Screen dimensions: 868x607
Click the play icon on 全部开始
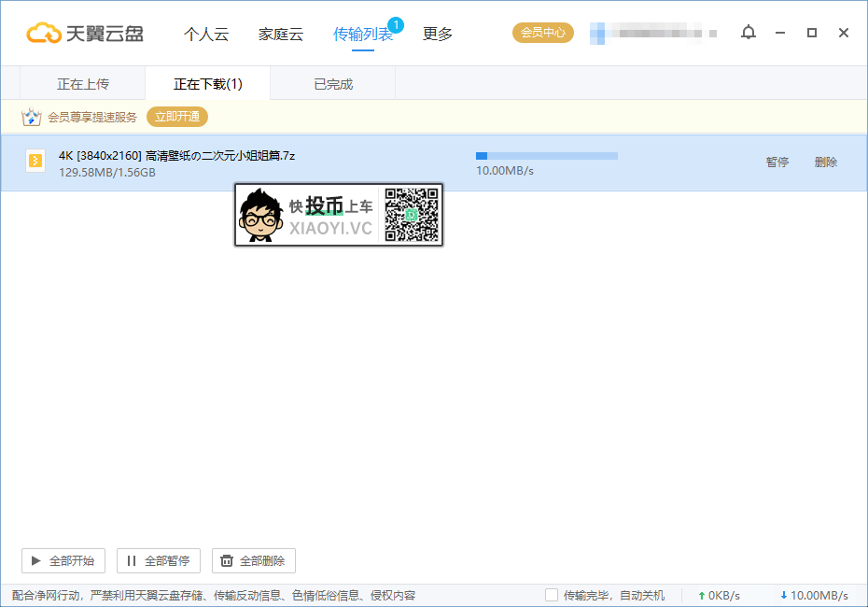pyautogui.click(x=36, y=560)
